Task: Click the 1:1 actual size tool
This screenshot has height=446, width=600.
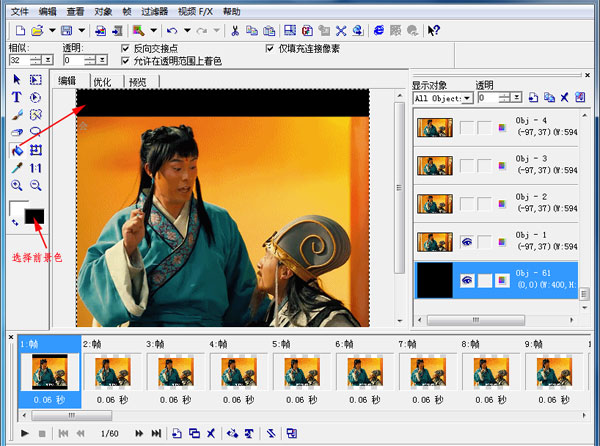Action: point(36,168)
